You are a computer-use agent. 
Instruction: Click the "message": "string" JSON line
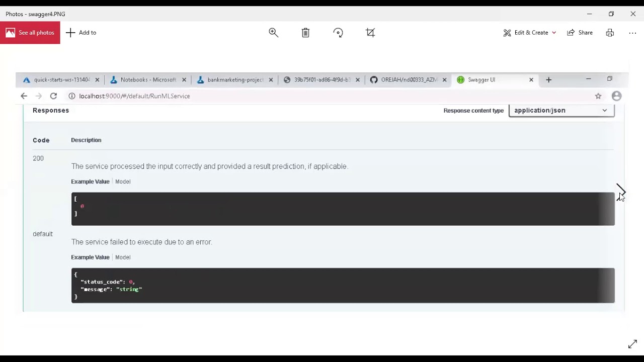click(x=111, y=289)
